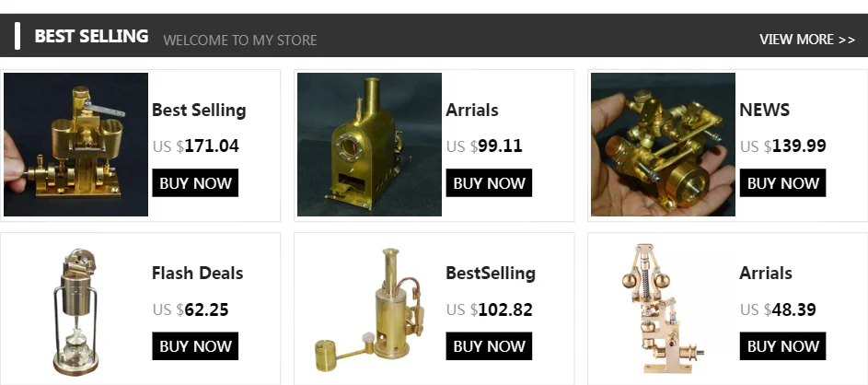Open VIEW MORE link in header
The image size is (868, 385).
tap(807, 40)
